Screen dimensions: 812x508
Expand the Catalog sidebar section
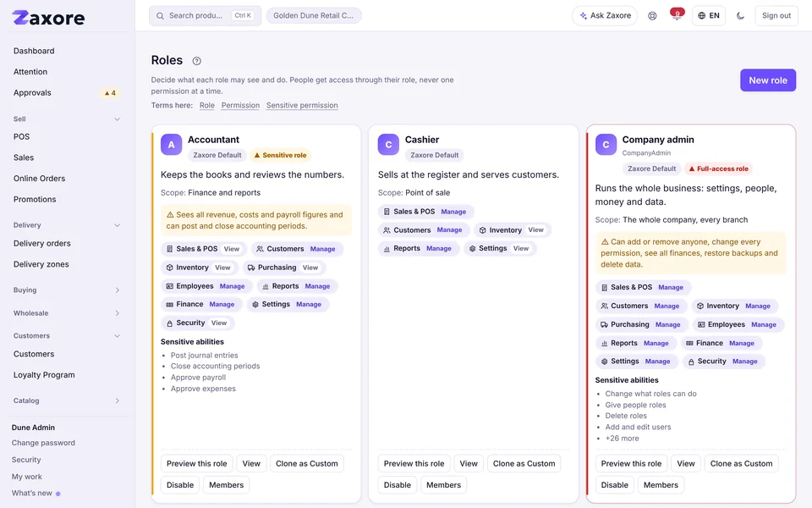(67, 400)
